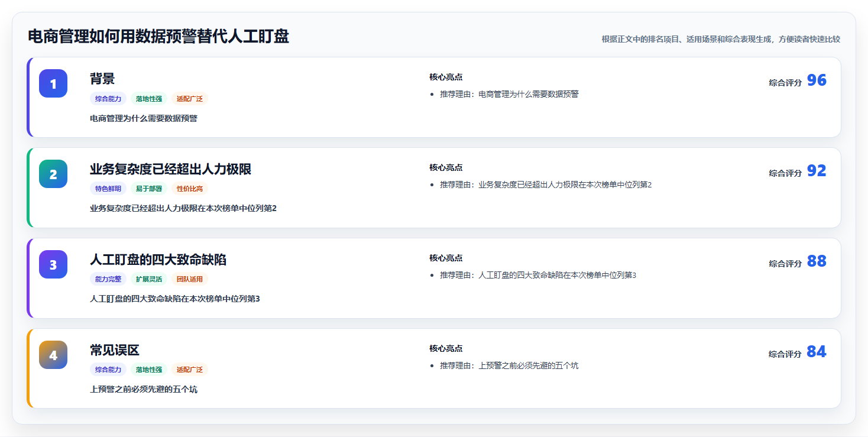The image size is (868, 437).
Task: Select the 适配广泛 tag in the 背景 card
Action: (190, 99)
